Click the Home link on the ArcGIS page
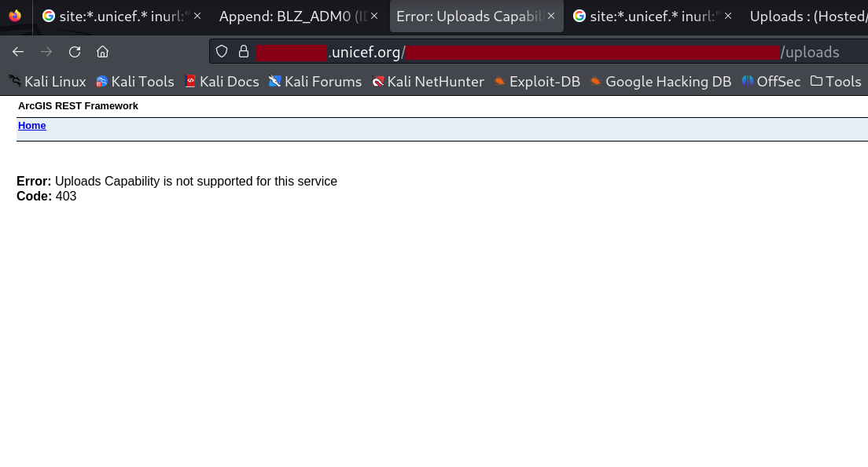The width and height of the screenshot is (868, 467). 31,125
